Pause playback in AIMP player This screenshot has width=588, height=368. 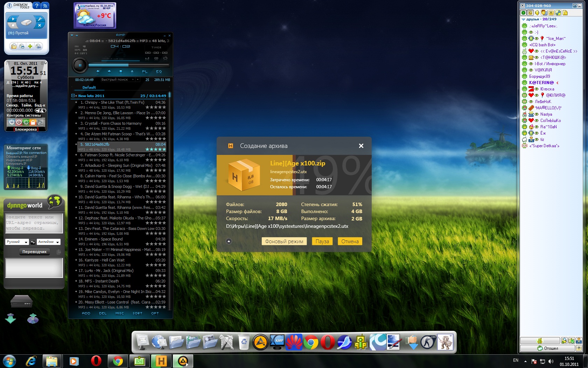click(80, 65)
